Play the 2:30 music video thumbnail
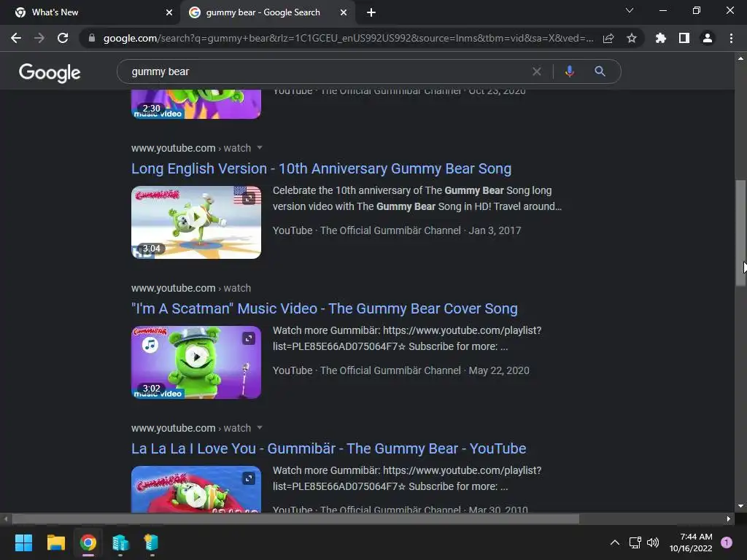 (196, 104)
